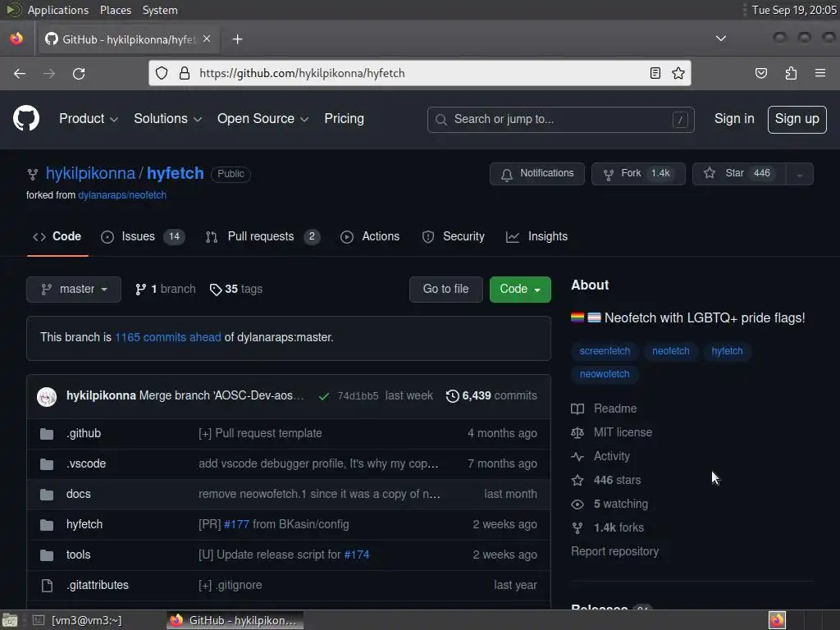The image size is (840, 630).
Task: Open the MIT license link
Action: click(x=611, y=432)
